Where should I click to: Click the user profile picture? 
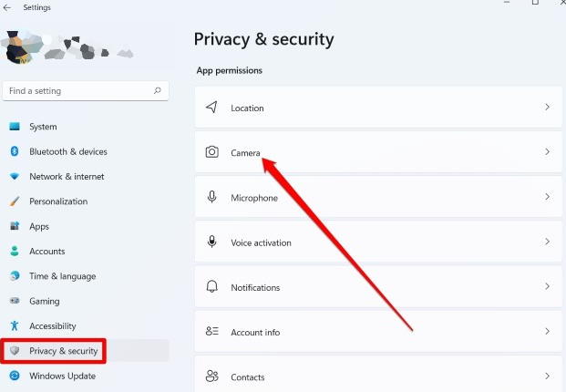[18, 47]
